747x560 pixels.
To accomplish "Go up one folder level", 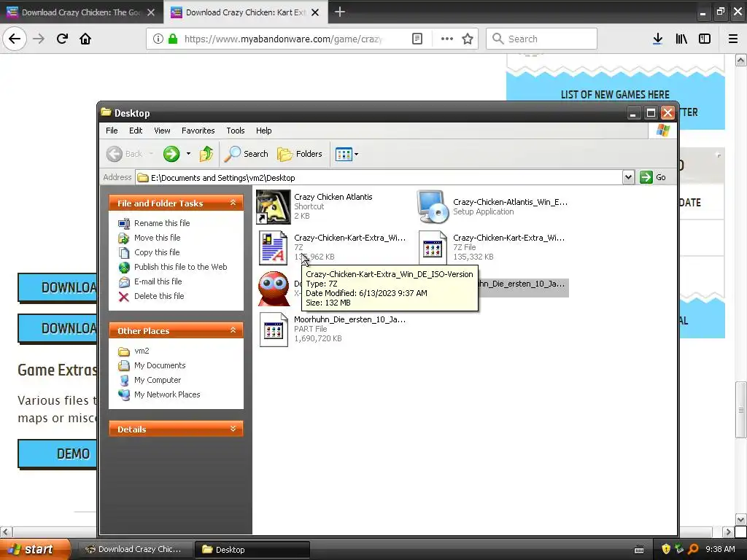I will click(206, 154).
